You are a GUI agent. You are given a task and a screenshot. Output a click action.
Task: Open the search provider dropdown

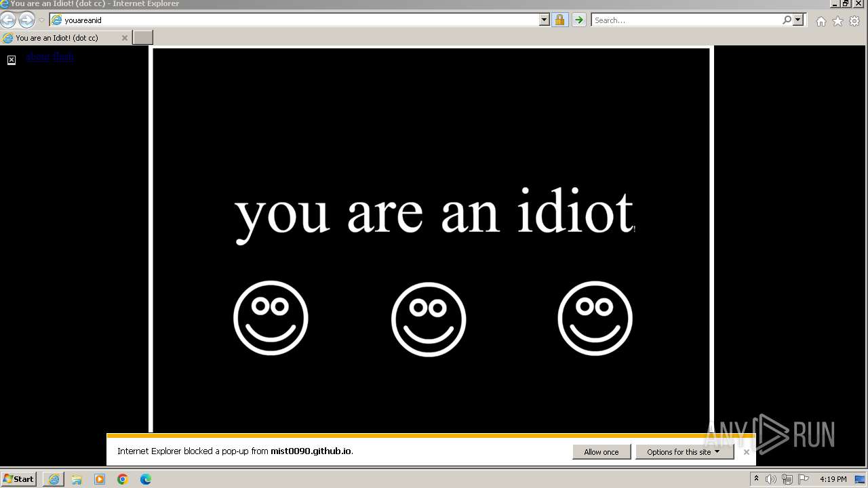tap(798, 20)
